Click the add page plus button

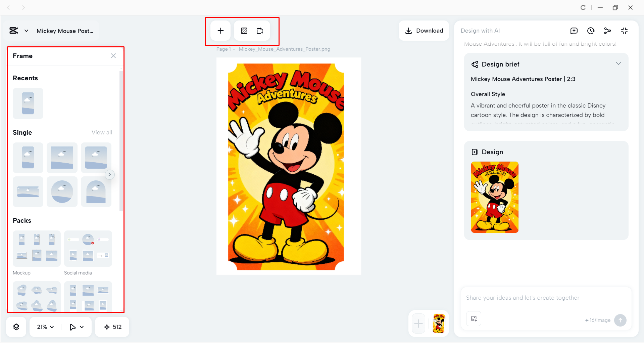418,324
